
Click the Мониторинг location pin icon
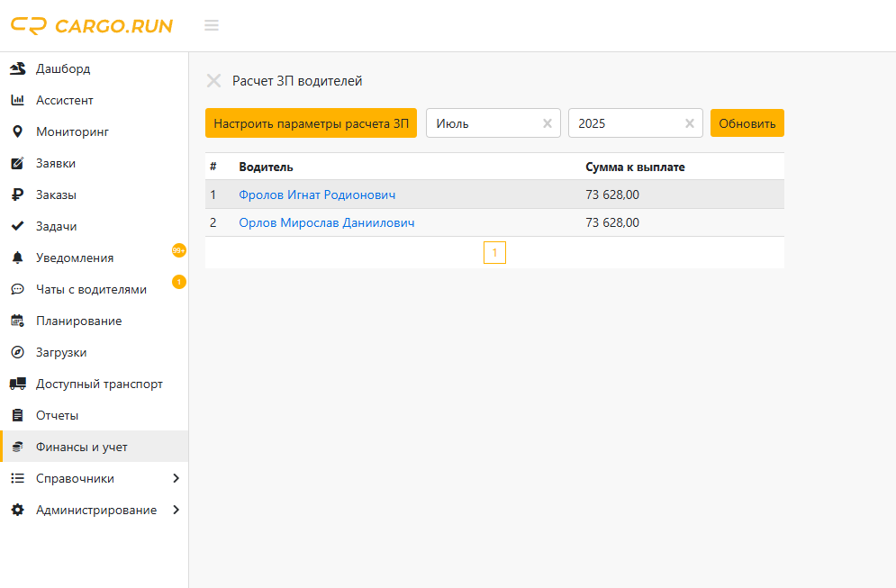(x=17, y=131)
